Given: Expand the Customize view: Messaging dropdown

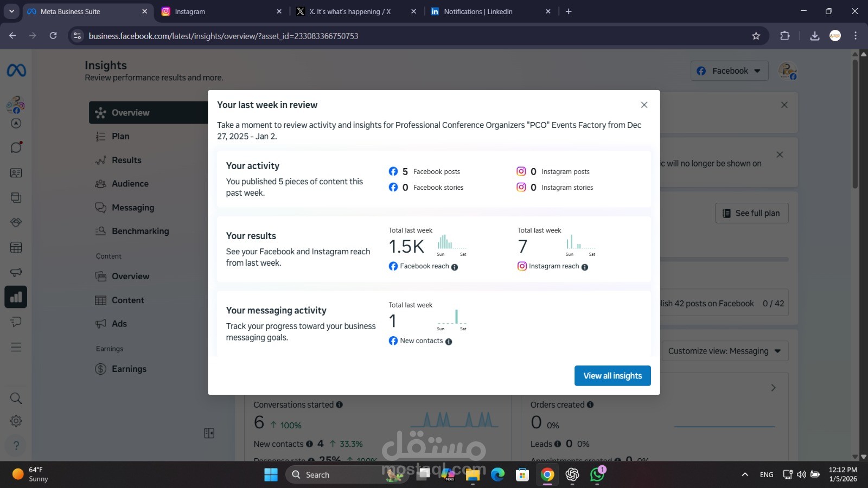Looking at the screenshot, I should click(x=725, y=351).
